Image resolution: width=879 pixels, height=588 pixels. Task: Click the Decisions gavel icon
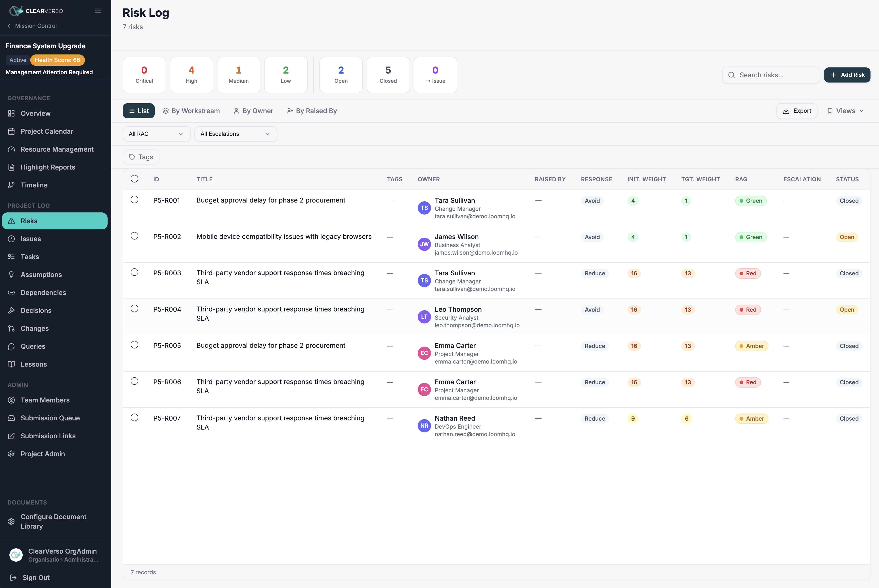pyautogui.click(x=11, y=311)
